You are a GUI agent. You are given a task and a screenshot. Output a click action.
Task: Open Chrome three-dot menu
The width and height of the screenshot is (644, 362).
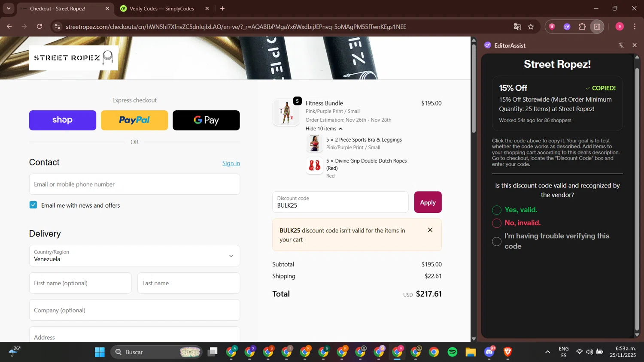tap(635, 27)
